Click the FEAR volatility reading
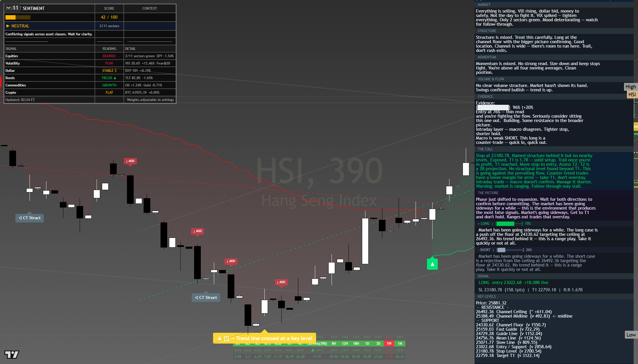The height and width of the screenshot is (364, 638). pyautogui.click(x=109, y=63)
